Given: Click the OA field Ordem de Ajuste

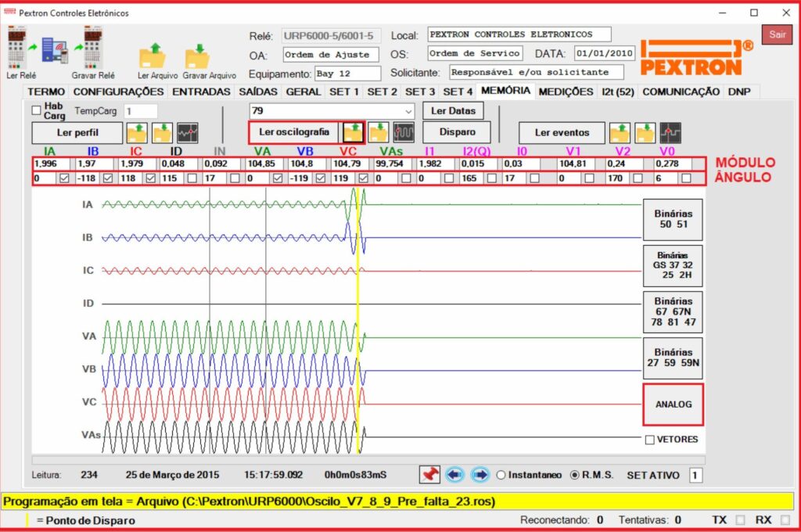Looking at the screenshot, I should tap(331, 54).
